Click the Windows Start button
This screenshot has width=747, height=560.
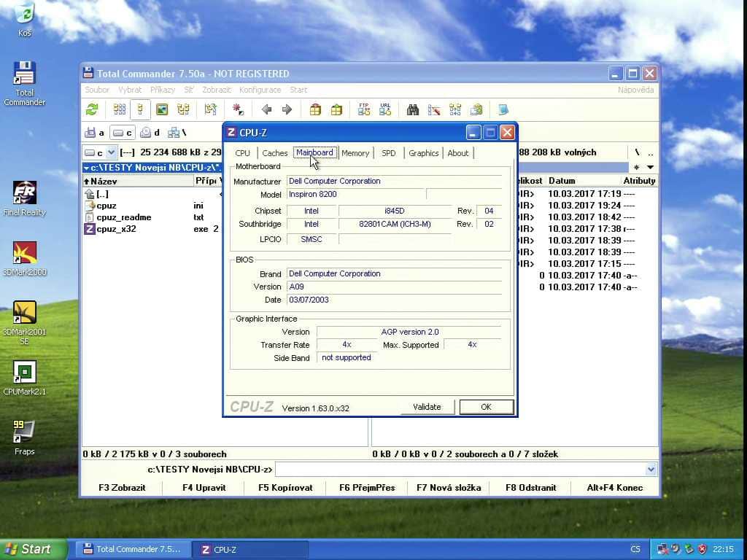pyautogui.click(x=32, y=550)
